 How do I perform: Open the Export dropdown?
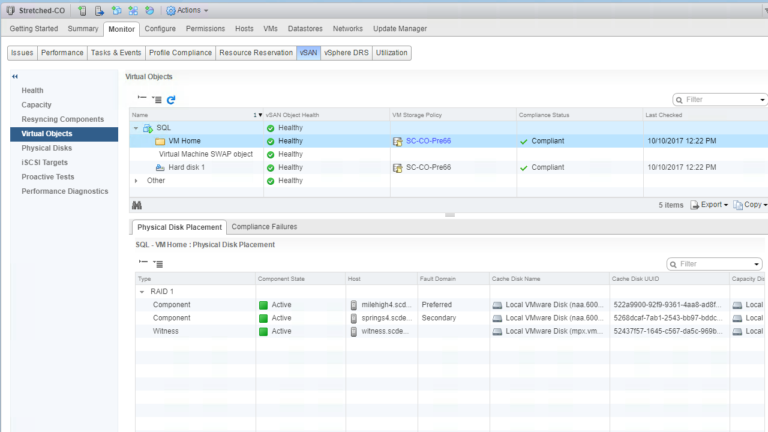click(710, 204)
